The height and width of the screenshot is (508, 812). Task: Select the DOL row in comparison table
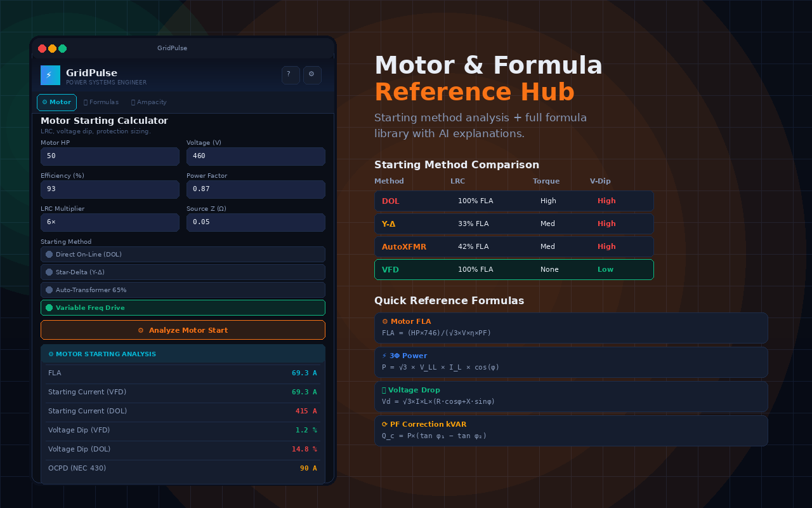[514, 201]
